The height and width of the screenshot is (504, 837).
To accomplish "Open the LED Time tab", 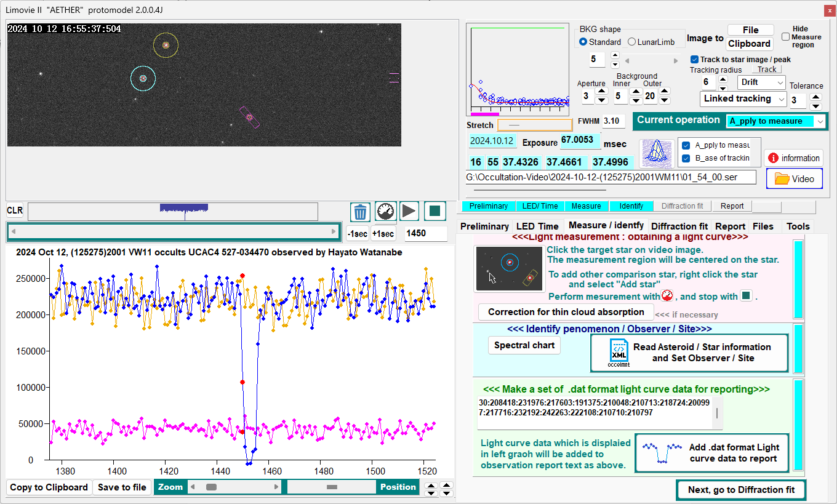I will click(537, 226).
